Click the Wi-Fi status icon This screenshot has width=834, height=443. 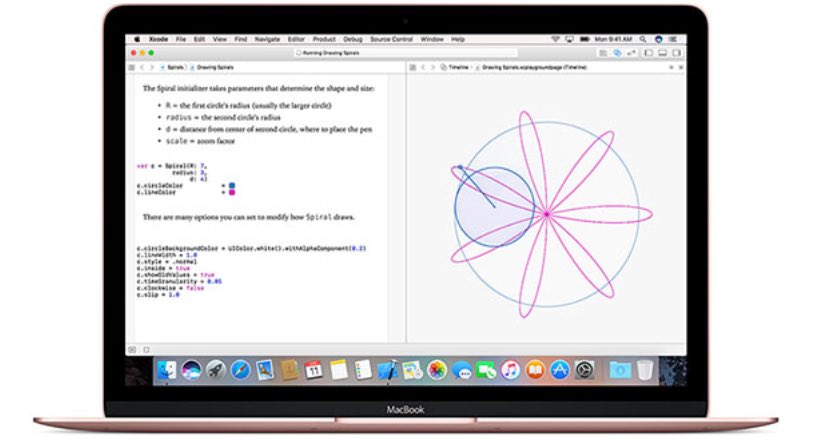coord(555,39)
